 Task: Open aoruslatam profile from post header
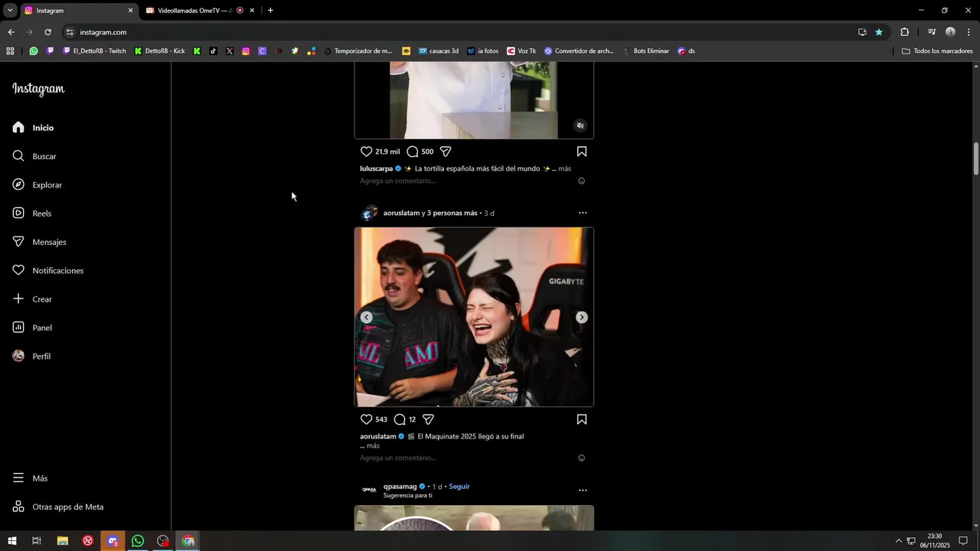(401, 213)
